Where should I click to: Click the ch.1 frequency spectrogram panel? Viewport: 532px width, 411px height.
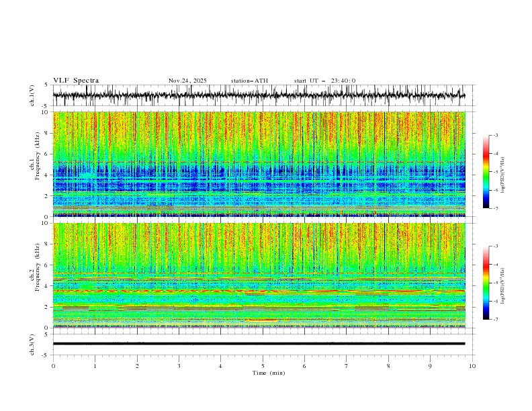point(259,164)
